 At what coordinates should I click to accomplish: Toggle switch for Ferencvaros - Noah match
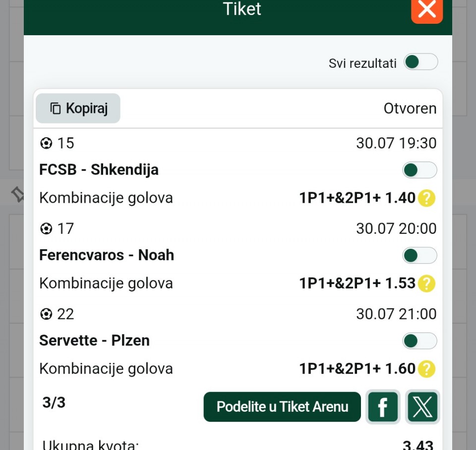click(419, 255)
